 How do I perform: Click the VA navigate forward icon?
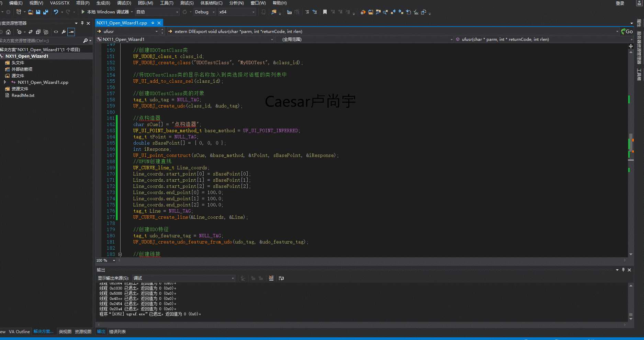click(x=401, y=12)
